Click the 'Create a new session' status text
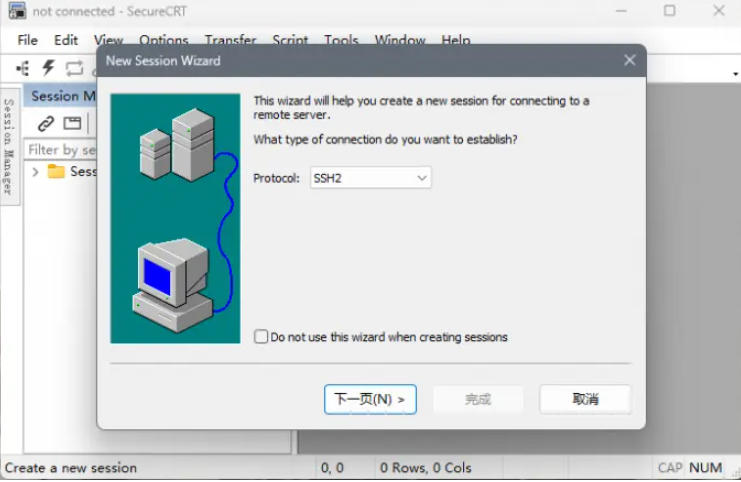This screenshot has width=741, height=482. coord(71,468)
